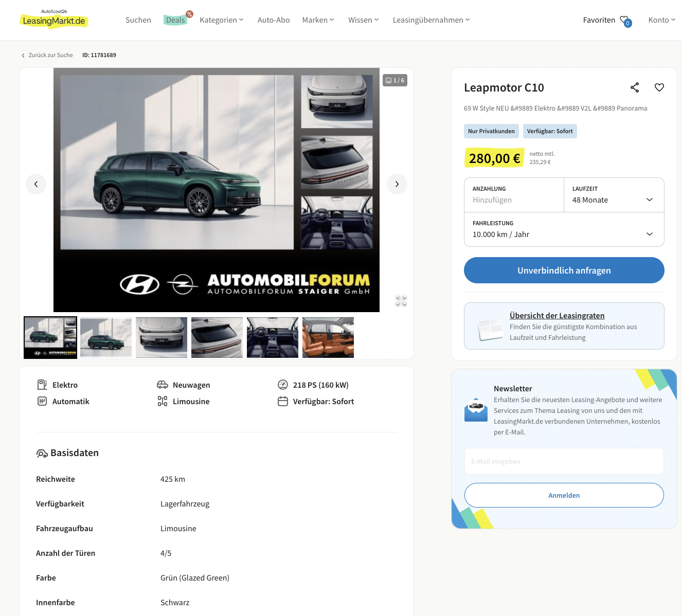Open Suchen in the top navigation

(138, 20)
